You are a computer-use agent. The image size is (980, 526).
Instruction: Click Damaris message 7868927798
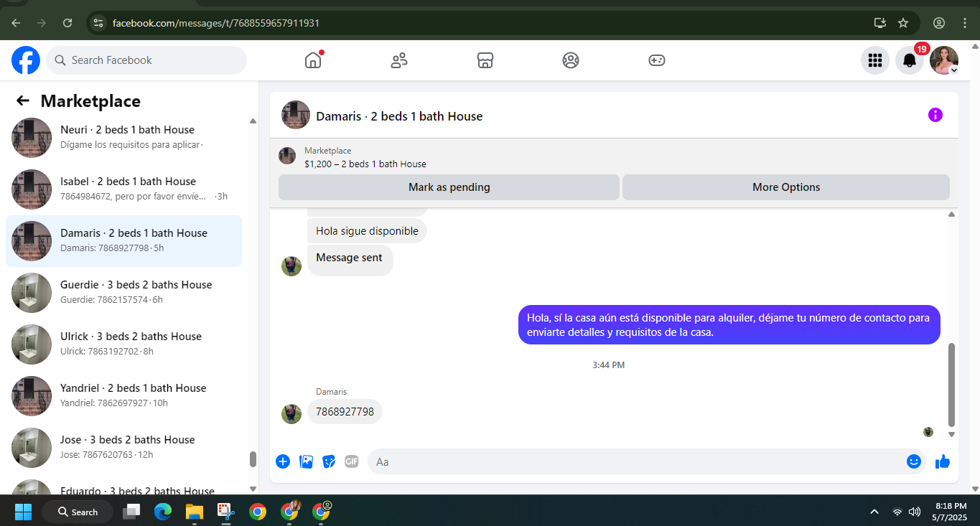pos(345,412)
